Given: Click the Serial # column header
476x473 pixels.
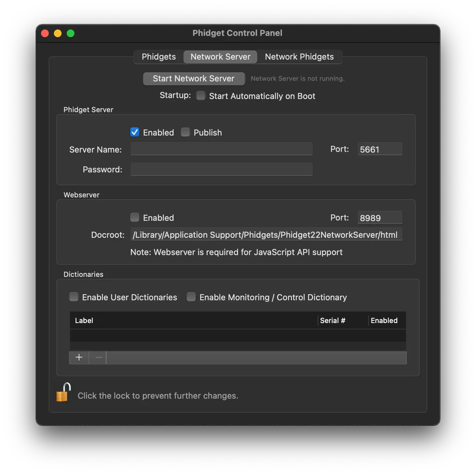Looking at the screenshot, I should (x=343, y=320).
